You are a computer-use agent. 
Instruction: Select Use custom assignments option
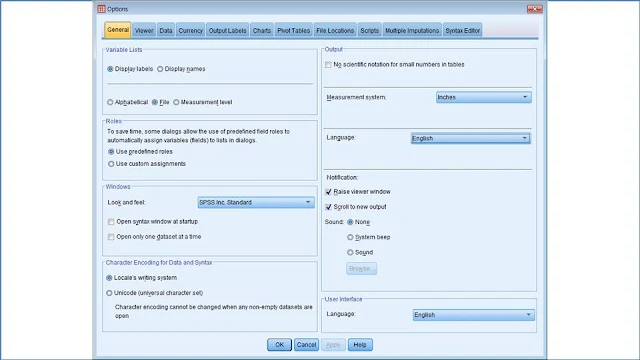click(x=111, y=164)
